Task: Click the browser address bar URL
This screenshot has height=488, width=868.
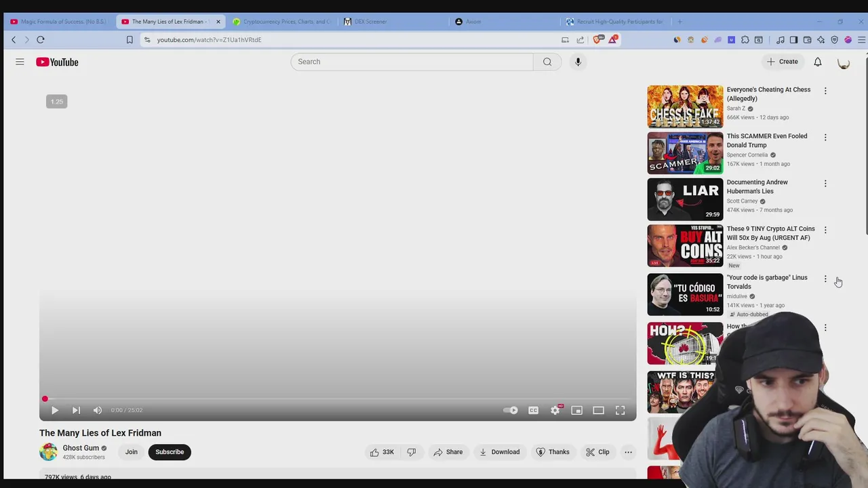Action: point(209,40)
